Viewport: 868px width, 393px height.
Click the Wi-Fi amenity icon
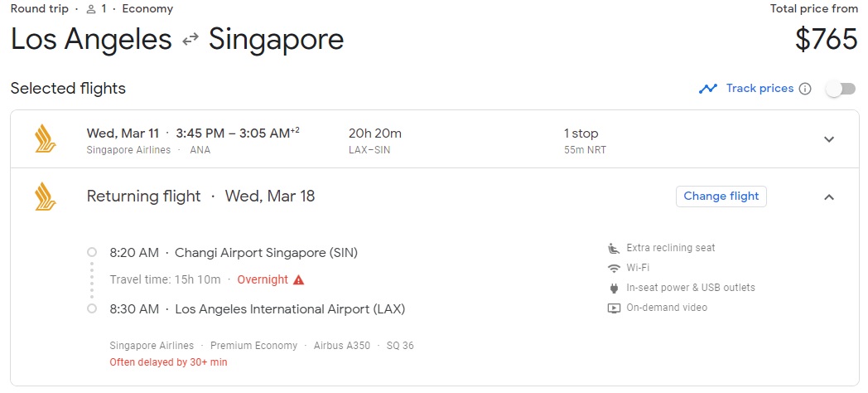tap(614, 268)
